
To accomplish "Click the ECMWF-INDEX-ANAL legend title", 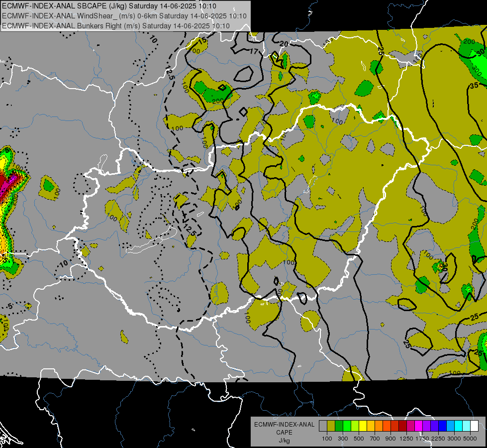I will click(285, 425).
